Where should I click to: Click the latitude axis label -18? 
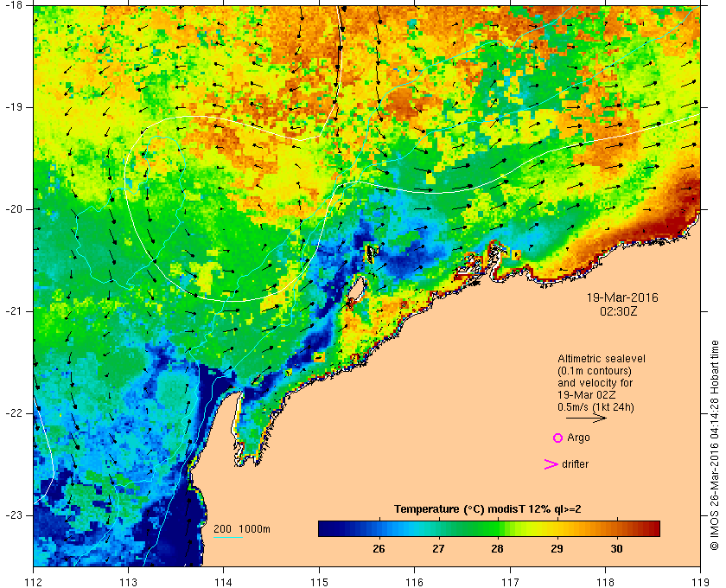tap(14, 5)
